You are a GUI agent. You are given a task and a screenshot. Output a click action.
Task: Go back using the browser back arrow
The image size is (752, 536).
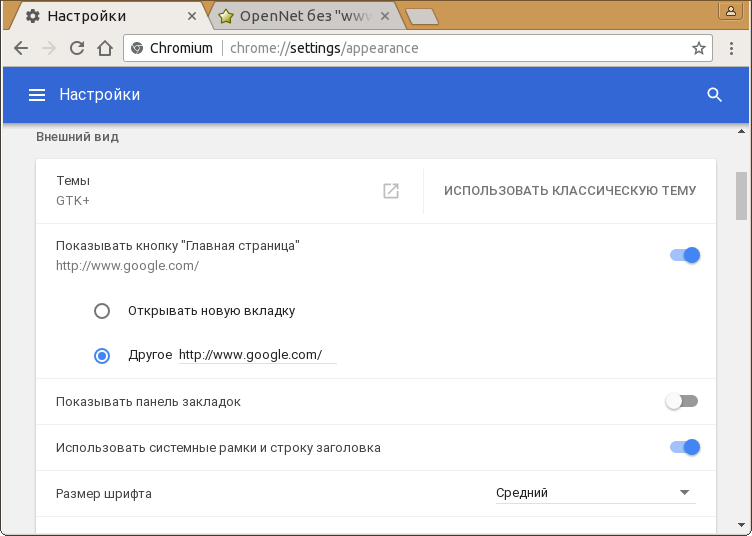(21, 48)
